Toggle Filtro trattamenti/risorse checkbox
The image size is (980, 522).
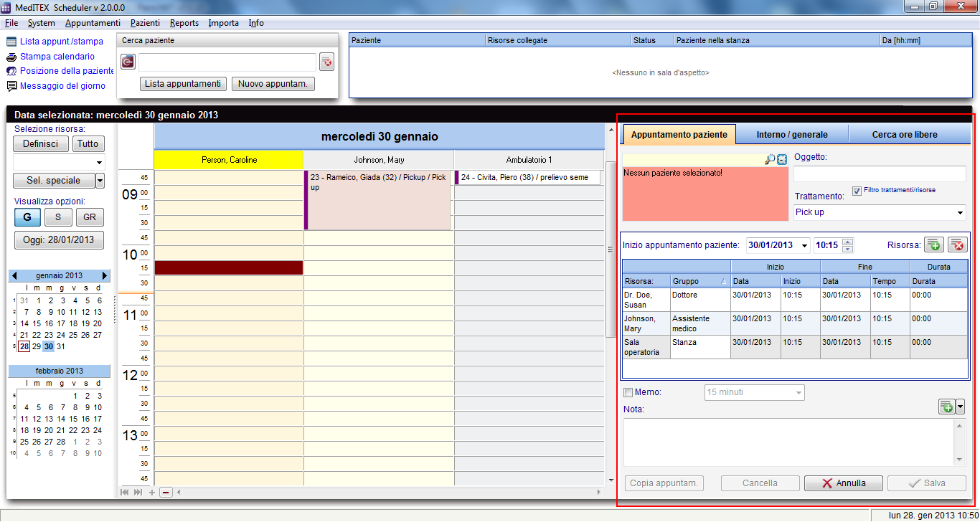[857, 191]
